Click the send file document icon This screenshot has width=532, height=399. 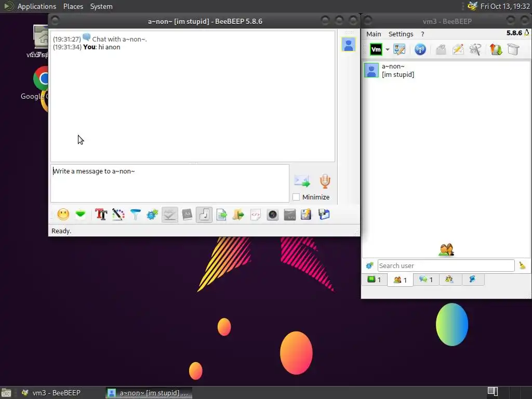(221, 215)
